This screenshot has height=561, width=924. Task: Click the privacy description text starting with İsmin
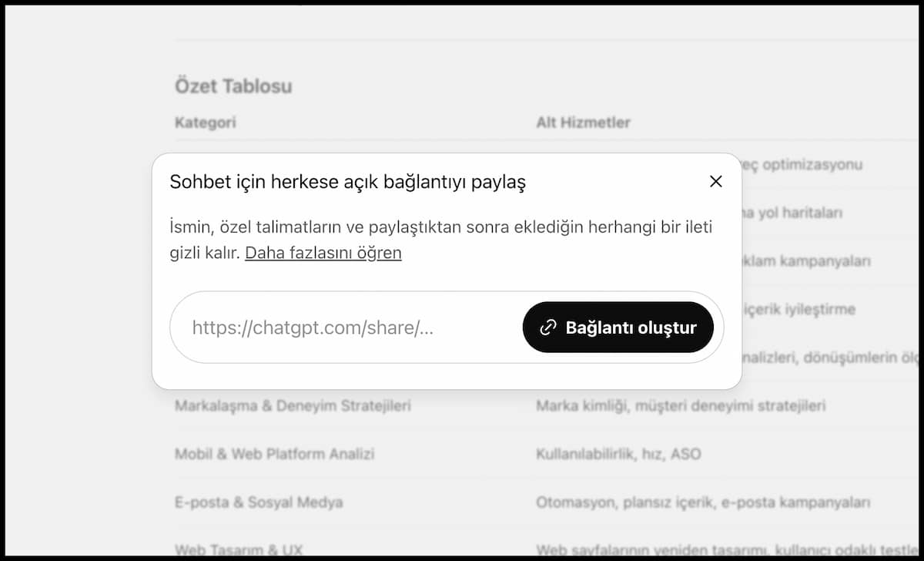coord(440,228)
